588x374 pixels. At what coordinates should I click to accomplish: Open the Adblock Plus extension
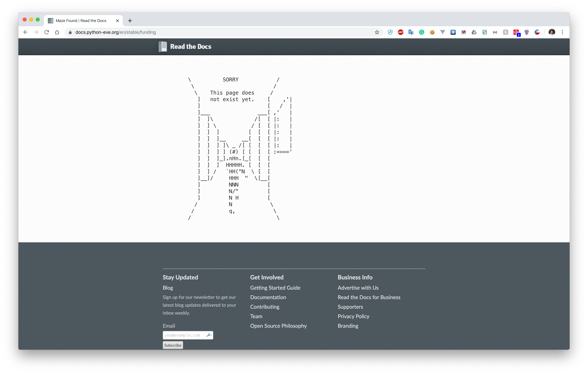[400, 32]
